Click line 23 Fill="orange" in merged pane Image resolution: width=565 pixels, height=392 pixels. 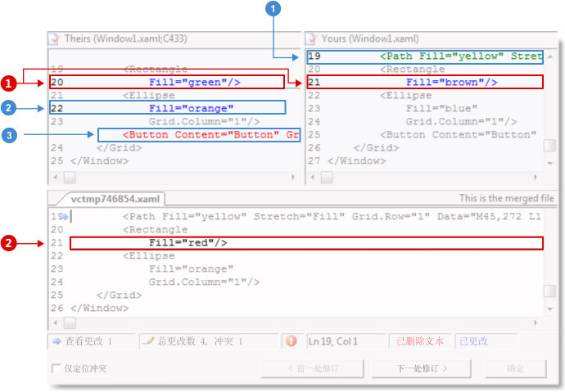191,269
